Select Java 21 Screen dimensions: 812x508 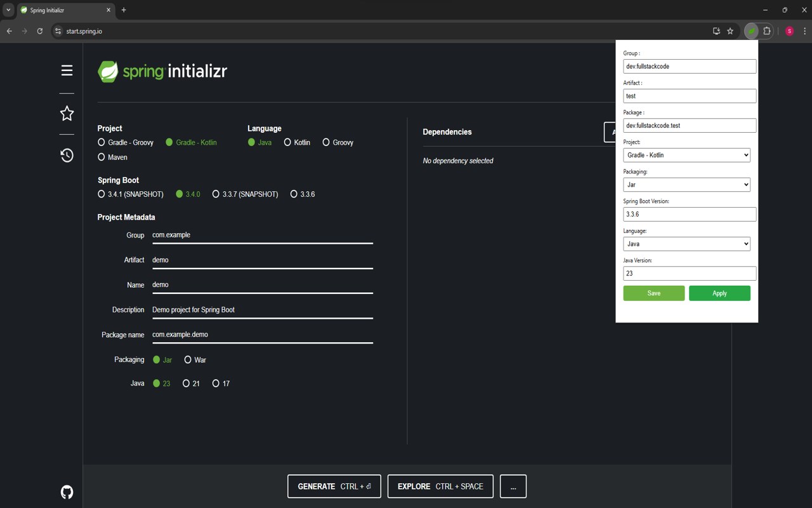coord(191,384)
